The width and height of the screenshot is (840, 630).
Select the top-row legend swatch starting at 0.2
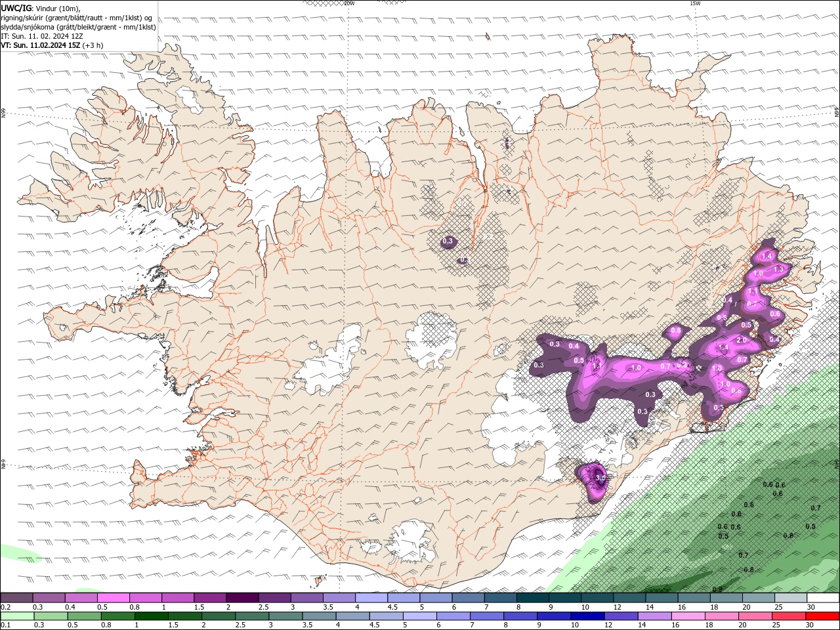(x=16, y=598)
